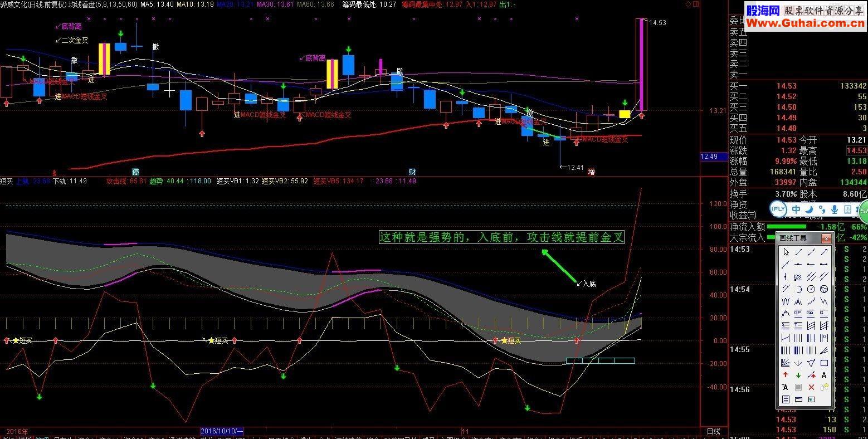
Task: Select the 123 price label tool
Action: click(x=798, y=276)
